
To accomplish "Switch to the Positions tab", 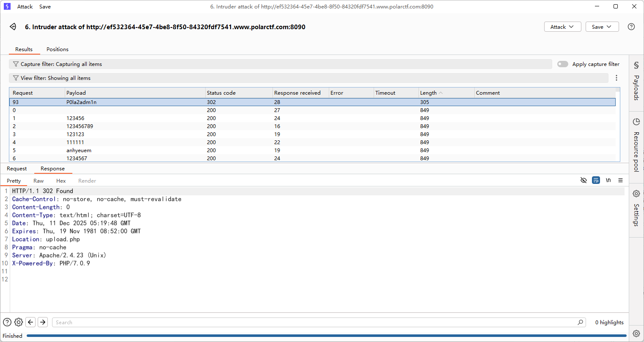I will pyautogui.click(x=58, y=49).
